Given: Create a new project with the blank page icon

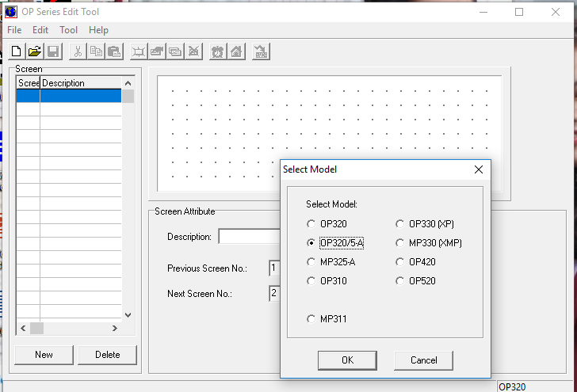Looking at the screenshot, I should click(x=17, y=51).
